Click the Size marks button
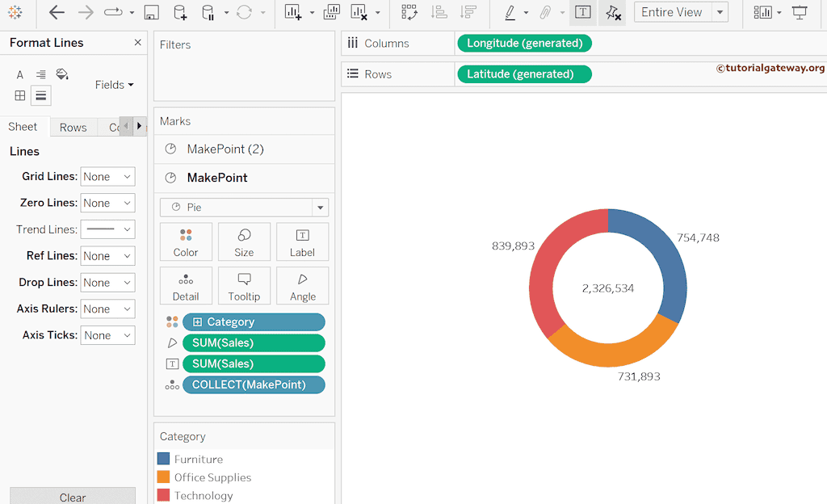This screenshot has height=504, width=827. 244,242
